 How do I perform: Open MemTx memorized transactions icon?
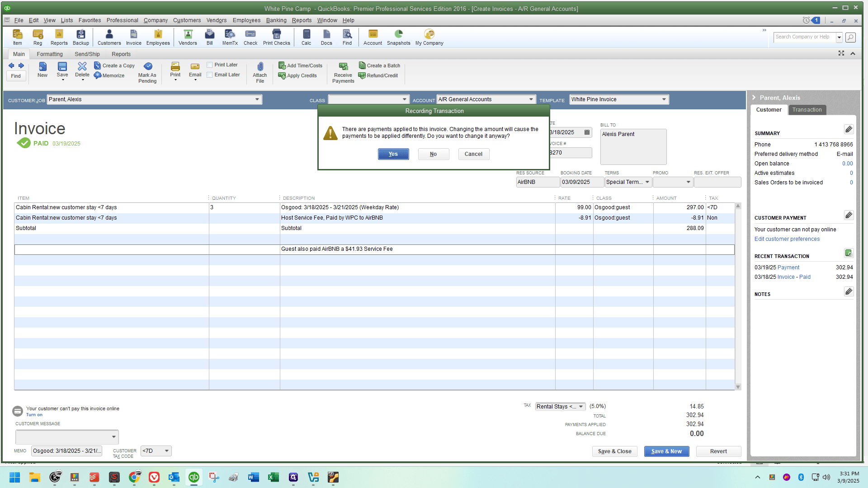(230, 37)
